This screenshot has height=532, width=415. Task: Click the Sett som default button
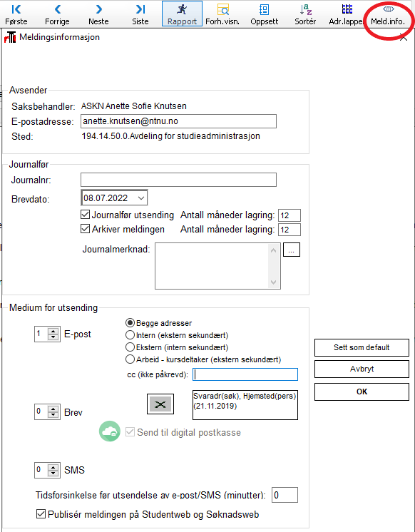click(362, 347)
